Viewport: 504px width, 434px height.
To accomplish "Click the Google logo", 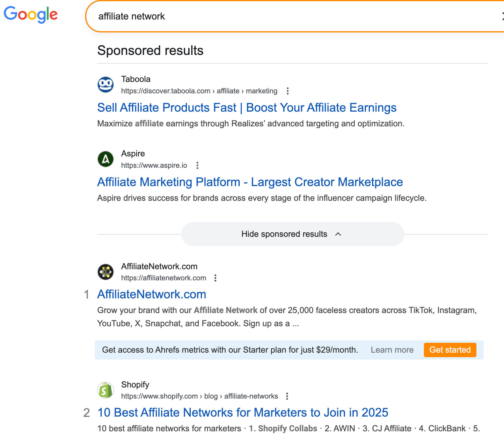I will pyautogui.click(x=31, y=14).
